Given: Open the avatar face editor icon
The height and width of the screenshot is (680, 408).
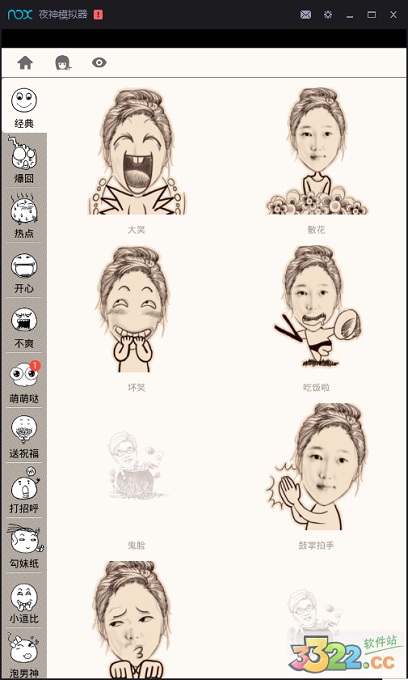Looking at the screenshot, I should [x=63, y=63].
